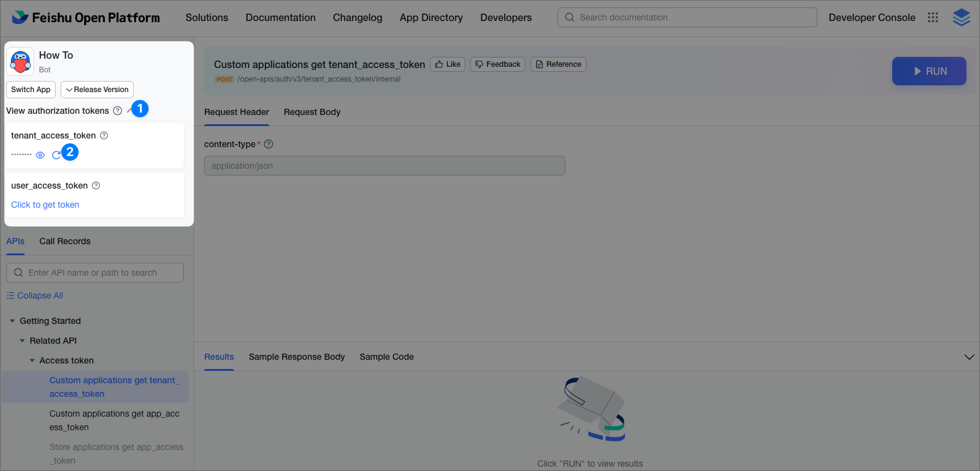Collapse the Results panel with the chevron
Viewport: 980px width, 471px height.
click(x=969, y=357)
